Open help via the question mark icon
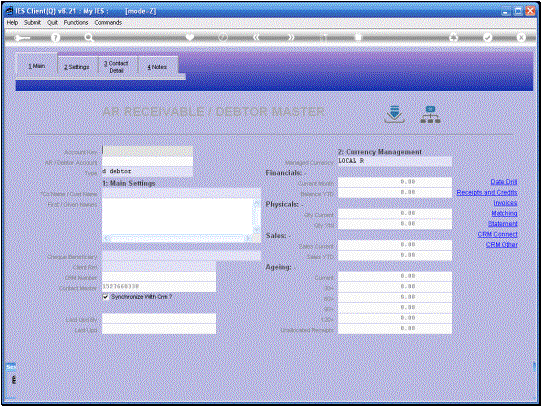 pyautogui.click(x=55, y=38)
